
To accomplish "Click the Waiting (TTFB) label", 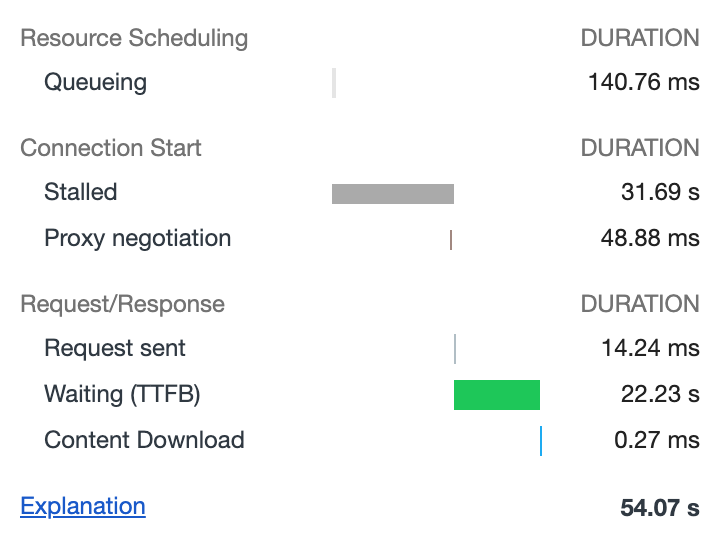I will [x=122, y=394].
